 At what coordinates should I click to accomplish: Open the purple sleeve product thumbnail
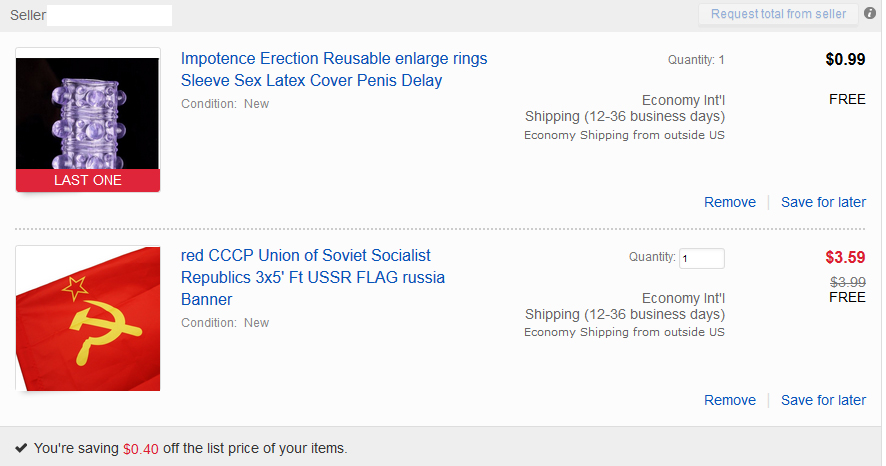coord(88,114)
